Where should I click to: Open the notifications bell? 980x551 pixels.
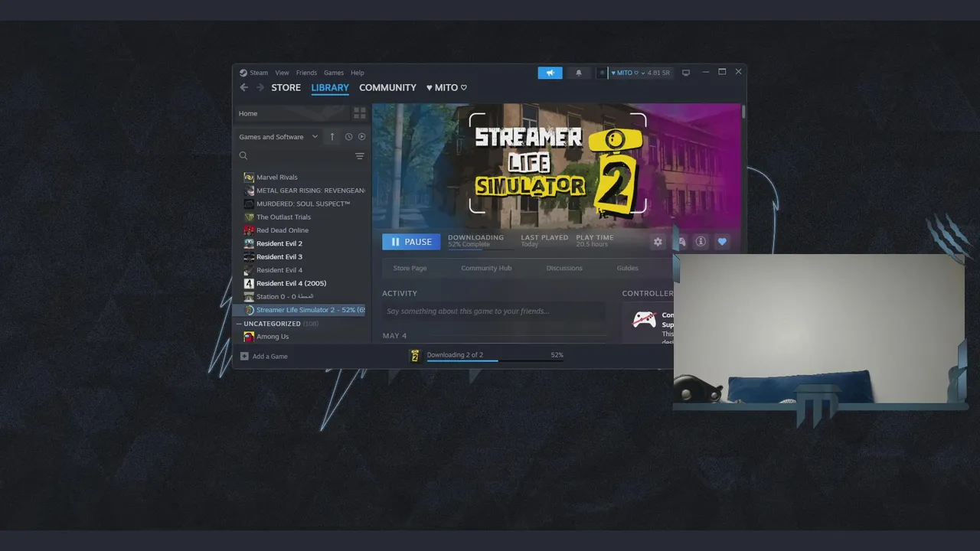(x=579, y=73)
